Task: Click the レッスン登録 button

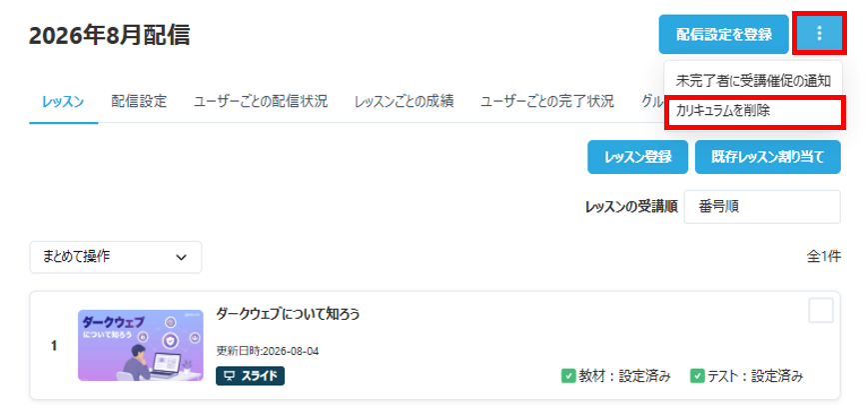Action: tap(637, 157)
